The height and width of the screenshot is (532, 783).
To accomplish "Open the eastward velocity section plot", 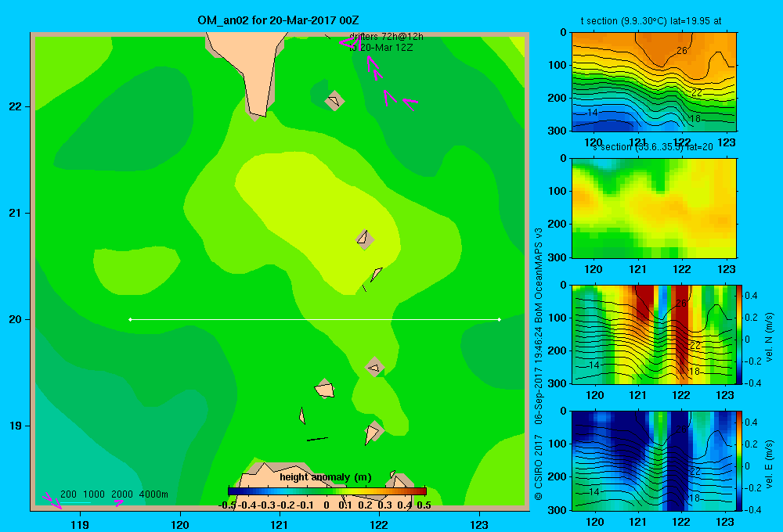I will (x=654, y=461).
